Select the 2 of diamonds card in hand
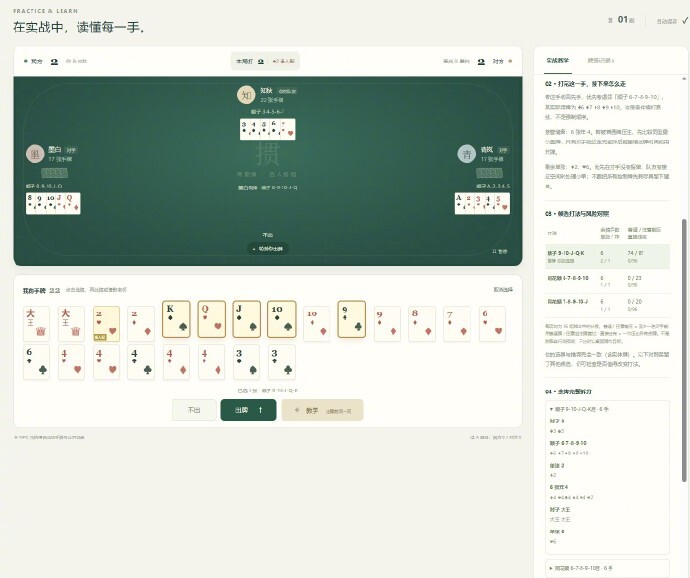The width and height of the screenshot is (690, 578). pyautogui.click(x=141, y=324)
